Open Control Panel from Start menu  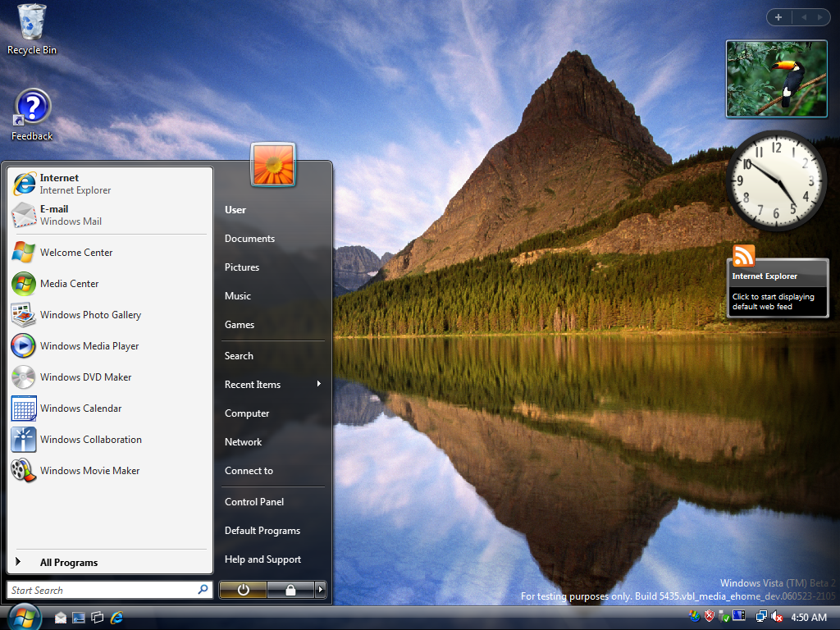click(x=254, y=502)
